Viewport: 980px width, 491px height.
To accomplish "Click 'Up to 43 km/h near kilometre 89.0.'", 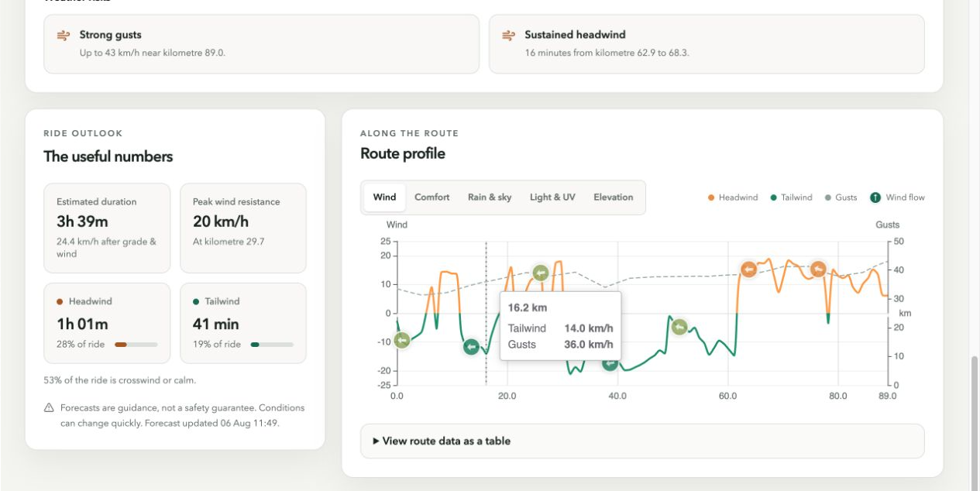I will (x=153, y=53).
